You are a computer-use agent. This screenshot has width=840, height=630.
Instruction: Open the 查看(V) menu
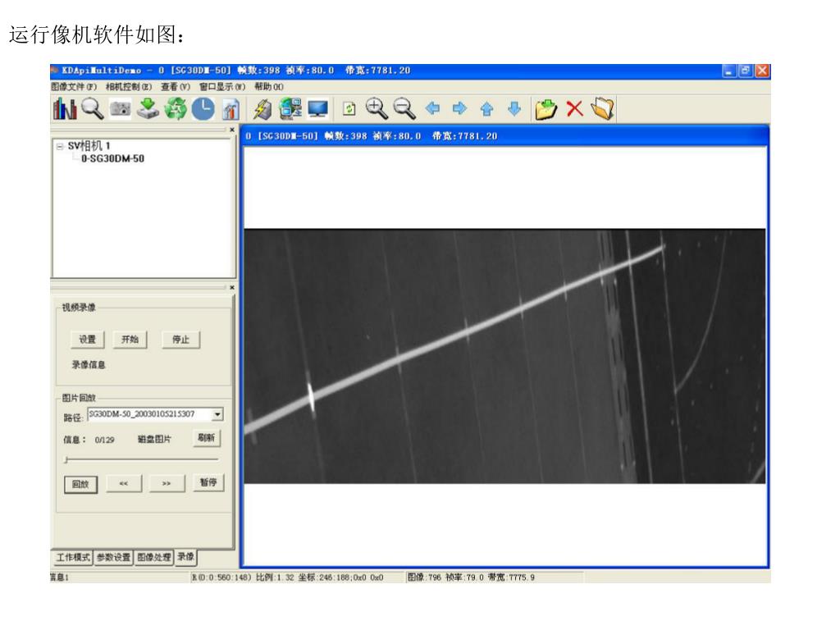click(176, 87)
